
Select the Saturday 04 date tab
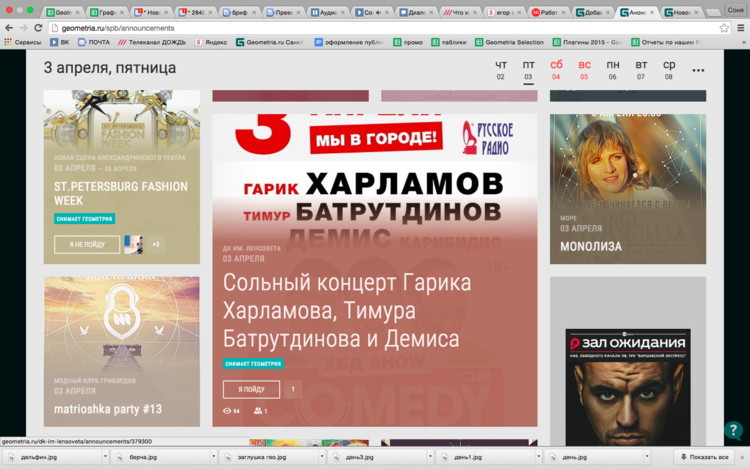tap(556, 70)
